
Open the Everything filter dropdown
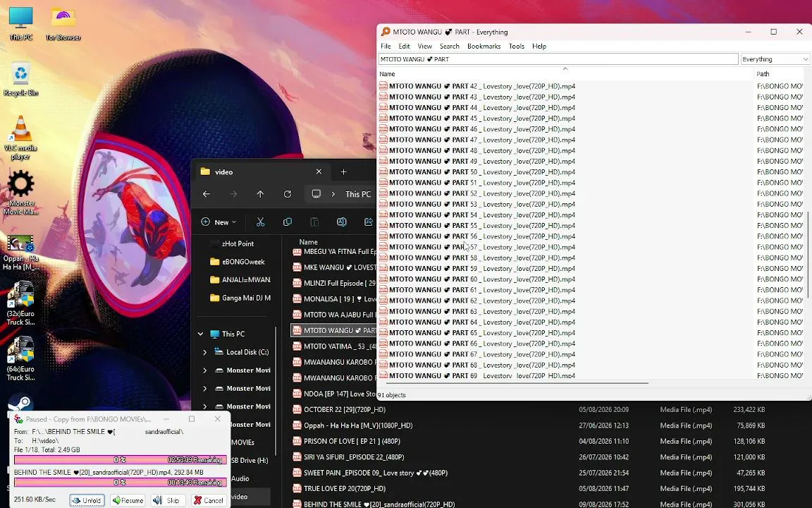click(x=775, y=59)
